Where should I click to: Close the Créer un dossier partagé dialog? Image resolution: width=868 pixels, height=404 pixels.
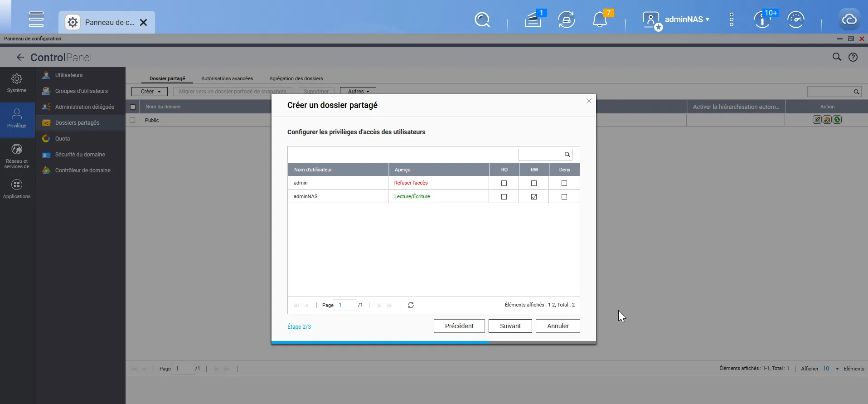(589, 101)
